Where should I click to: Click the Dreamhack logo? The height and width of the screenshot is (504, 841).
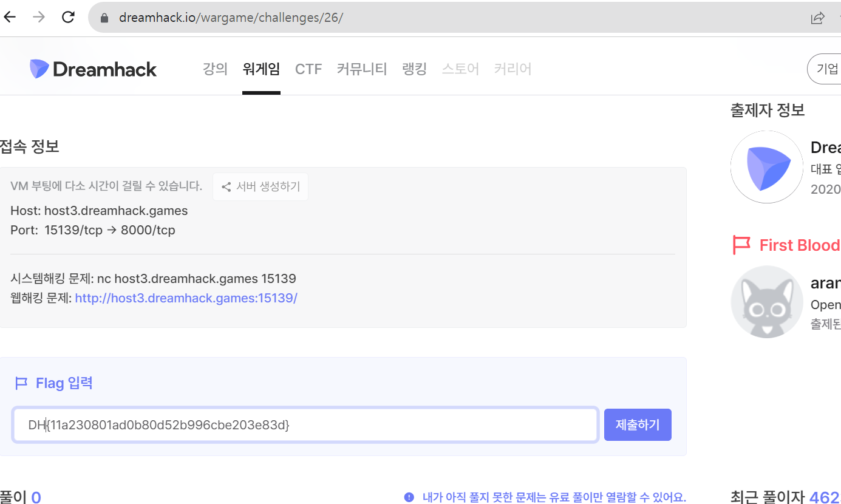pos(93,69)
